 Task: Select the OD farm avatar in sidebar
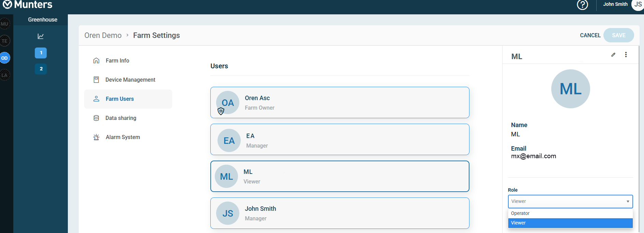(x=5, y=58)
